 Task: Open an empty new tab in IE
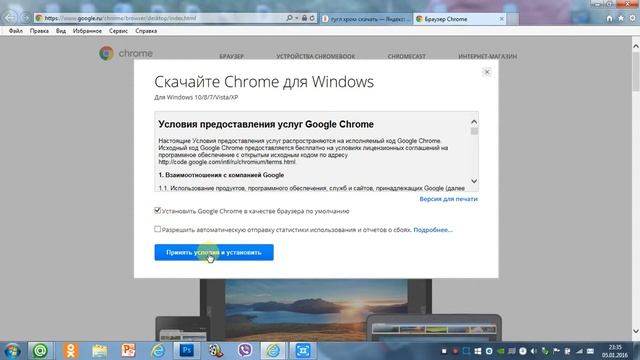(x=513, y=19)
